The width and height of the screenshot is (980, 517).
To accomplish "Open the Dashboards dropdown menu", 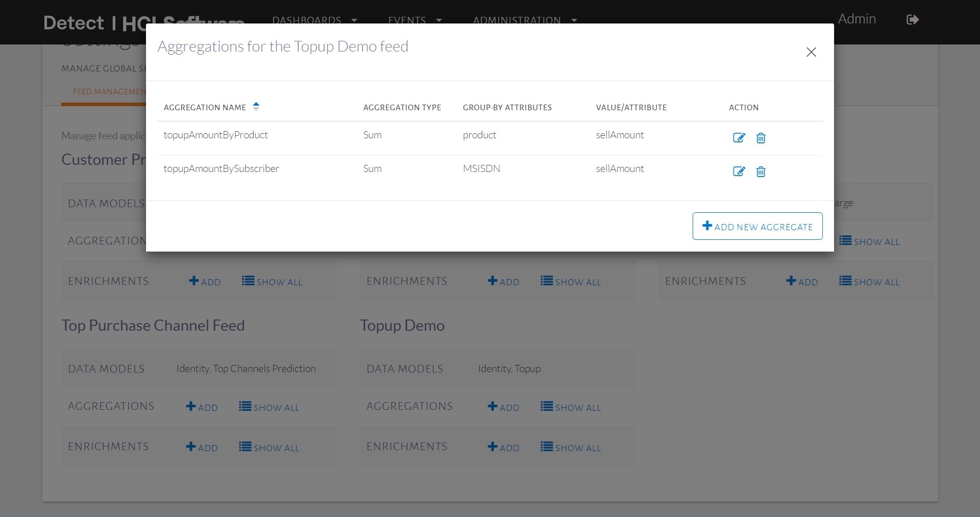I will [314, 20].
